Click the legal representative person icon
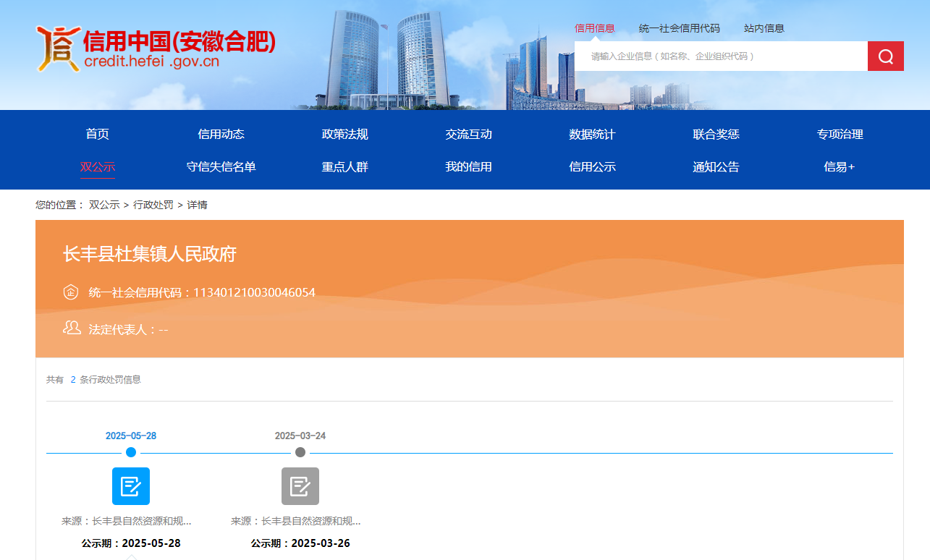 pos(72,328)
